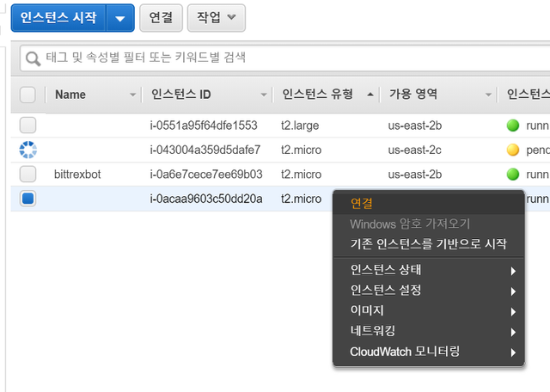
Task: Expand CloudWatch 모니터링 submenu
Action: point(429,352)
